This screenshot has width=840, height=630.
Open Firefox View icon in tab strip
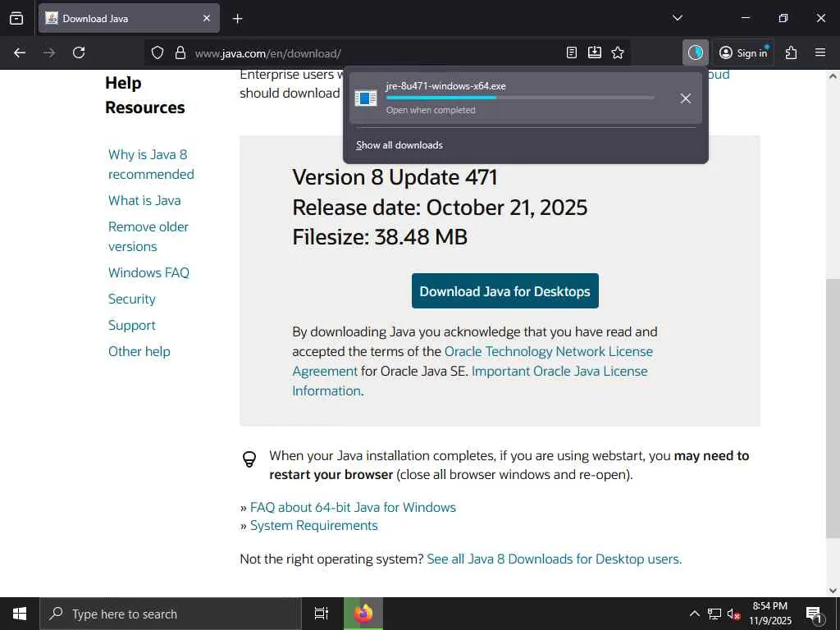(x=16, y=18)
